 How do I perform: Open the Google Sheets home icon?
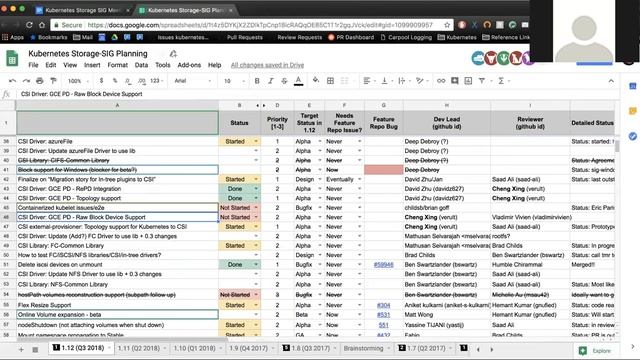click(12, 59)
